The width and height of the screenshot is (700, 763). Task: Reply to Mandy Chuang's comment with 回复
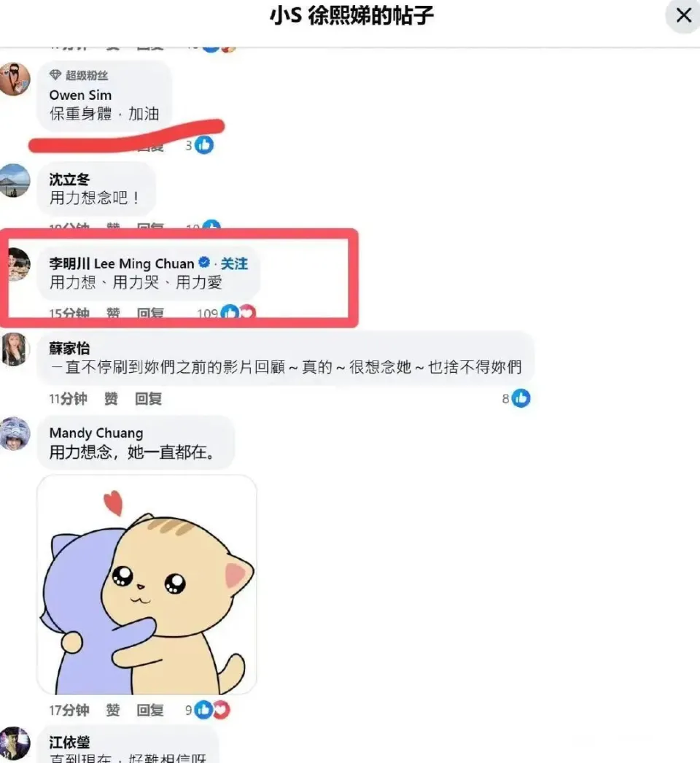coord(149,710)
